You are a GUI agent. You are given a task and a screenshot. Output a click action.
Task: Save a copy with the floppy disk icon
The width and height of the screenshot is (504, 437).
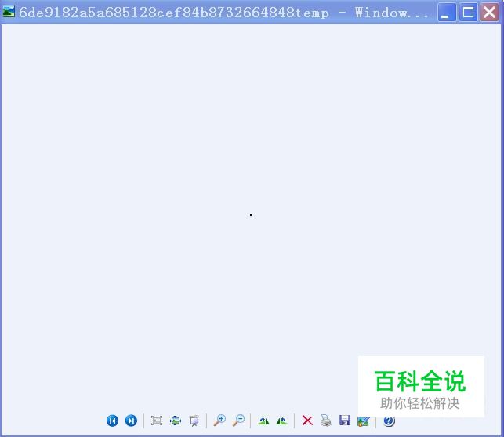pyautogui.click(x=345, y=421)
